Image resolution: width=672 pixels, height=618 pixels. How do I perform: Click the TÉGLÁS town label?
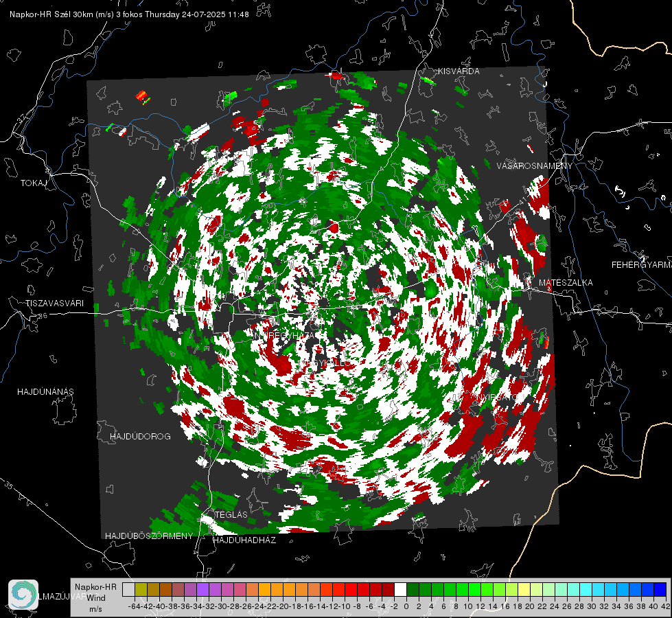[231, 514]
